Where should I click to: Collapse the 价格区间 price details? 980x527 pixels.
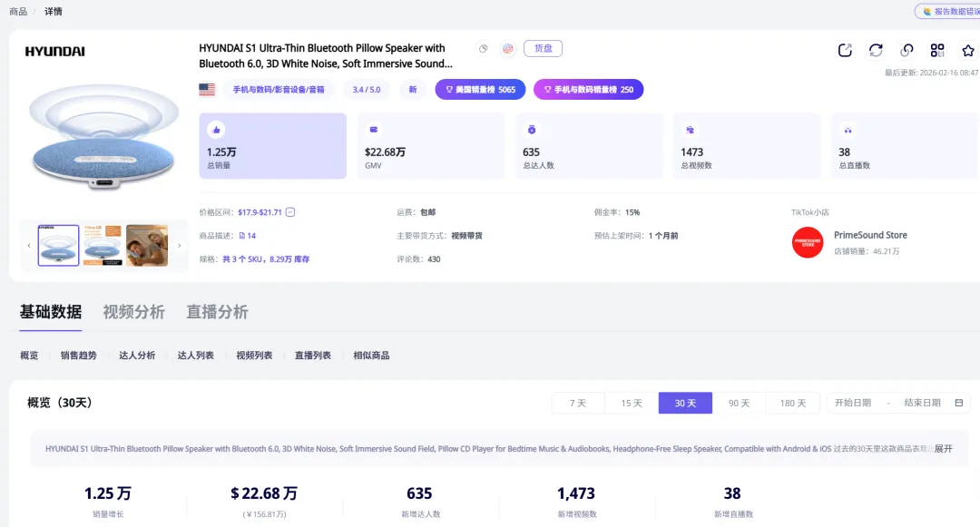coord(289,211)
